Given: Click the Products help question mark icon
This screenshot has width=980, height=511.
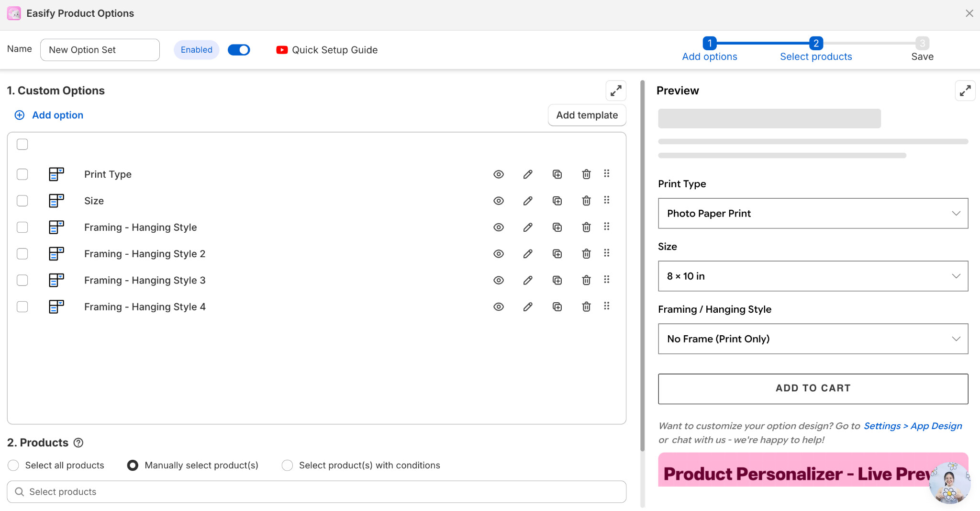Looking at the screenshot, I should pos(78,443).
